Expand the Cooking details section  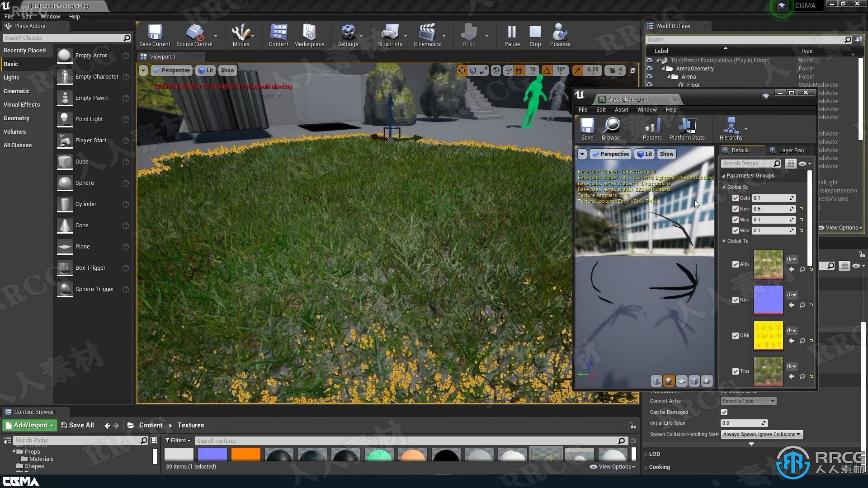pos(646,467)
